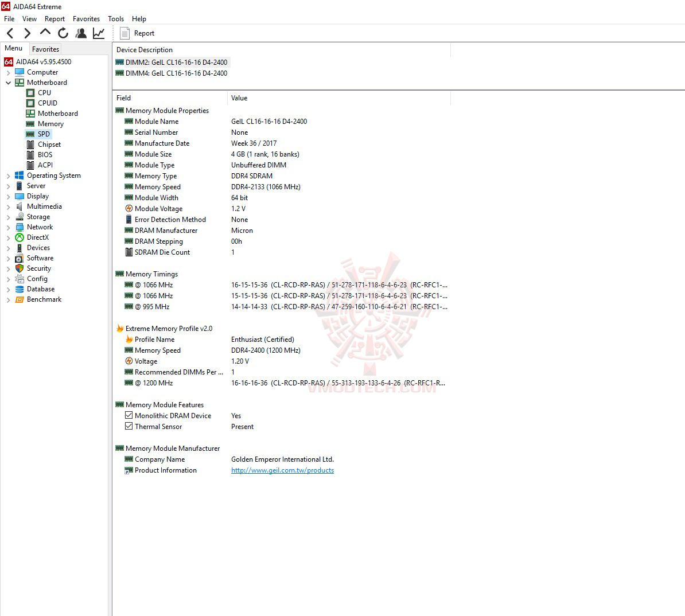Select the Module Voltage row
Viewport: 685px width, 616px height.
coord(282,209)
